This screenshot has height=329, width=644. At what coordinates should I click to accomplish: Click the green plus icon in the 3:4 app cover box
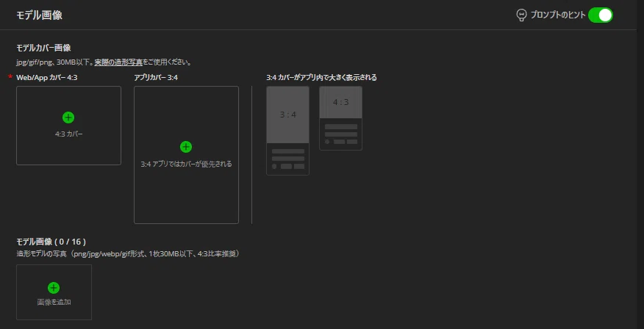coord(186,147)
